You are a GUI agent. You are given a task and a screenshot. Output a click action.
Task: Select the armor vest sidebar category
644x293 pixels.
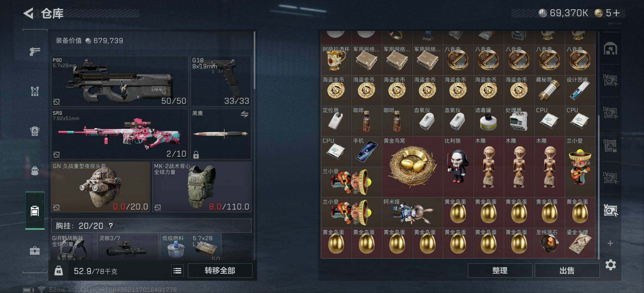click(35, 91)
